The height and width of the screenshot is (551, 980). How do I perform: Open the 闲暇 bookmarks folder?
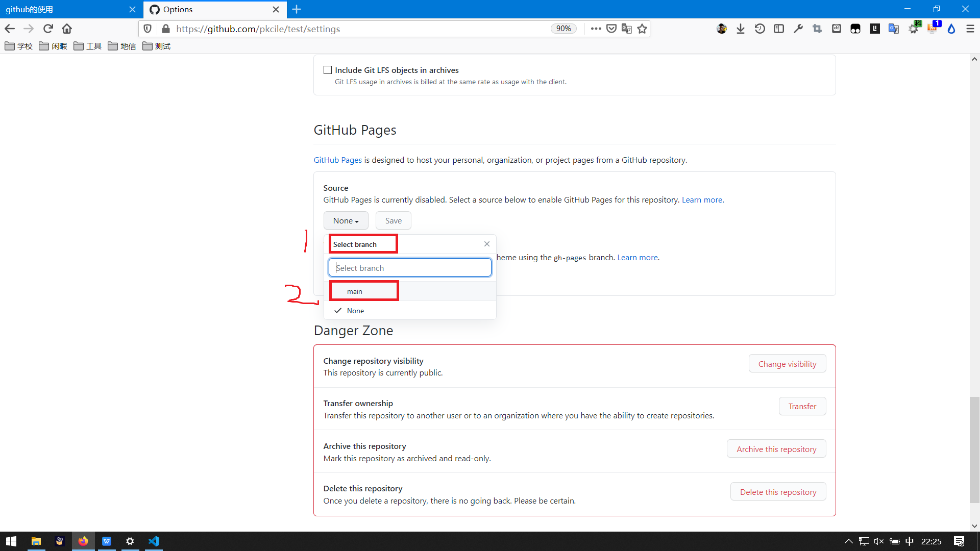[x=53, y=46]
